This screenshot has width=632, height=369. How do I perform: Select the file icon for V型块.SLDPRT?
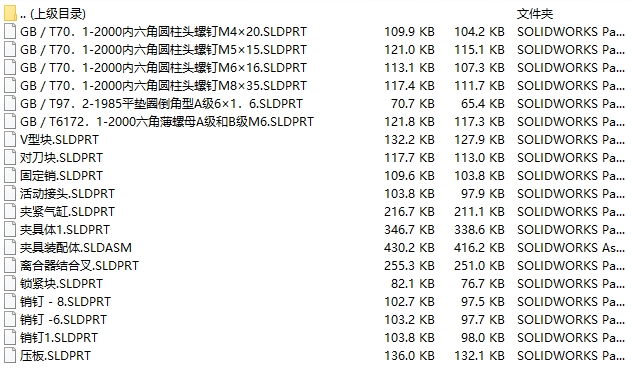10,140
